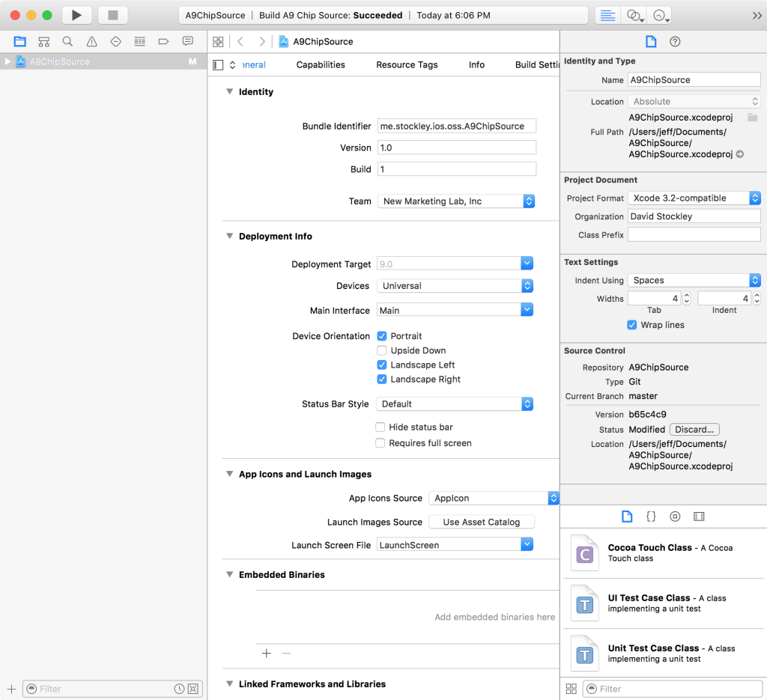Image resolution: width=767 pixels, height=700 pixels.
Task: Choose a folder for the project location
Action: click(752, 118)
